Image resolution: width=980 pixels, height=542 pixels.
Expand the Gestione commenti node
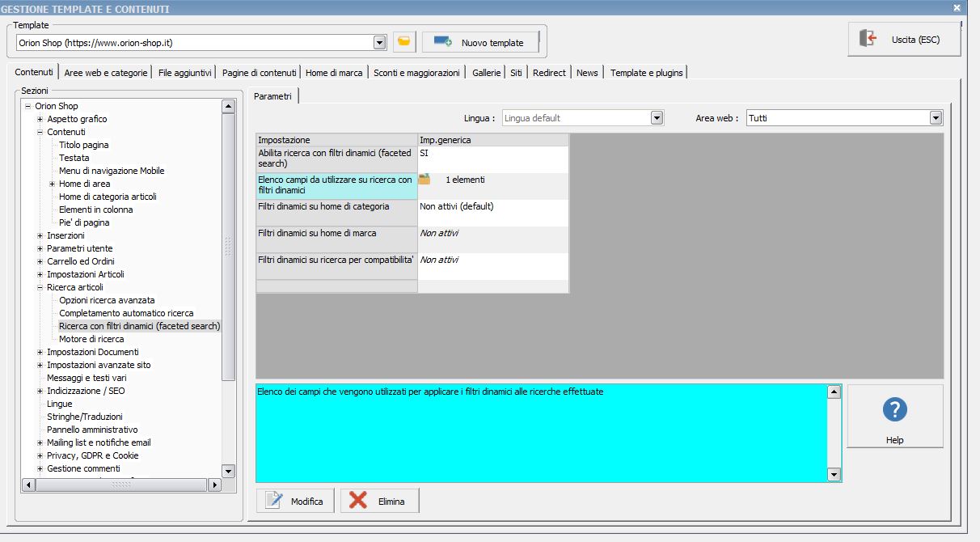tap(40, 468)
